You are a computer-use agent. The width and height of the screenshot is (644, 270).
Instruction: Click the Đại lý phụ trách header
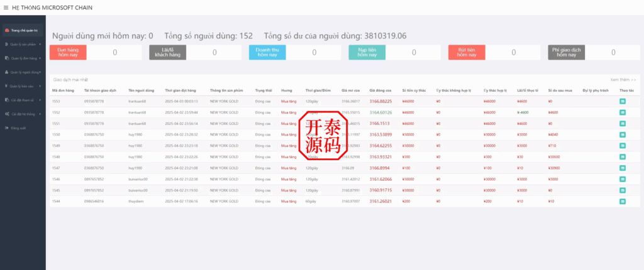pyautogui.click(x=596, y=90)
